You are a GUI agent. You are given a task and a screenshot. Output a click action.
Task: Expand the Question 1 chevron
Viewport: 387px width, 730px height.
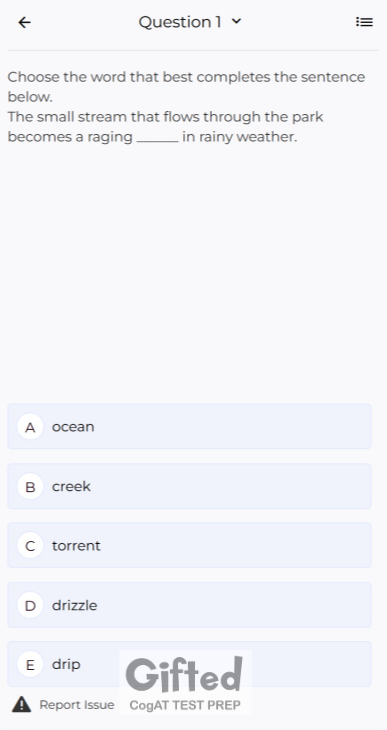tap(237, 21)
